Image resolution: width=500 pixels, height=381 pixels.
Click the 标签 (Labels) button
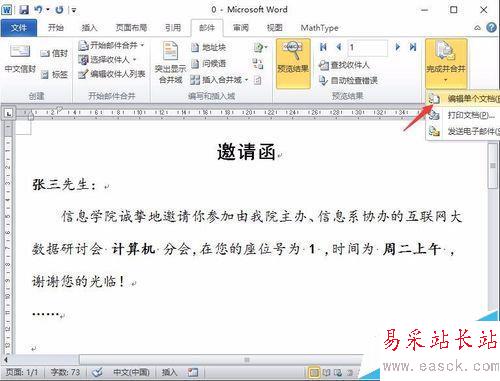tap(54, 75)
